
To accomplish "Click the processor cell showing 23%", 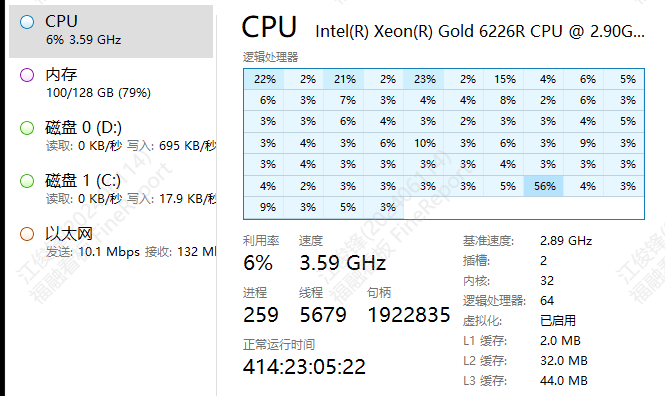I will pyautogui.click(x=423, y=79).
